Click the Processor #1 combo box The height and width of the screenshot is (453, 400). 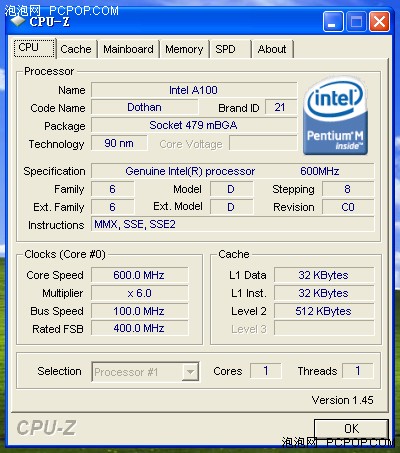(145, 372)
